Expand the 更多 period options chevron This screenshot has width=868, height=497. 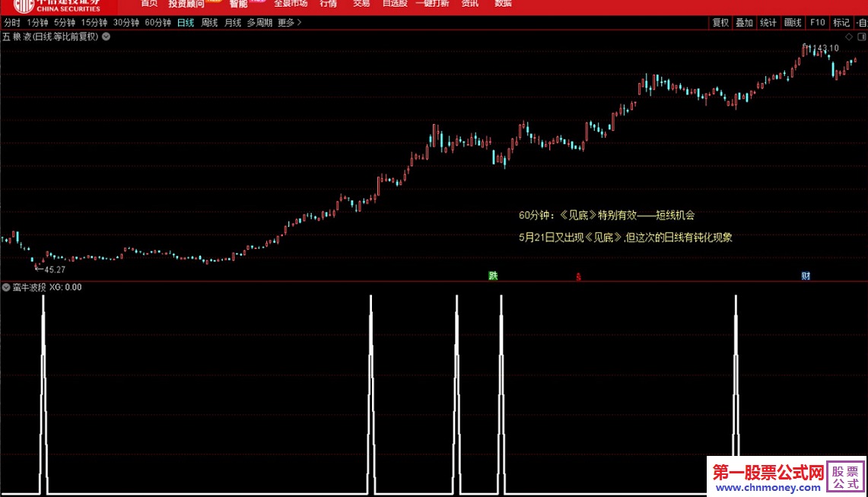(x=299, y=23)
